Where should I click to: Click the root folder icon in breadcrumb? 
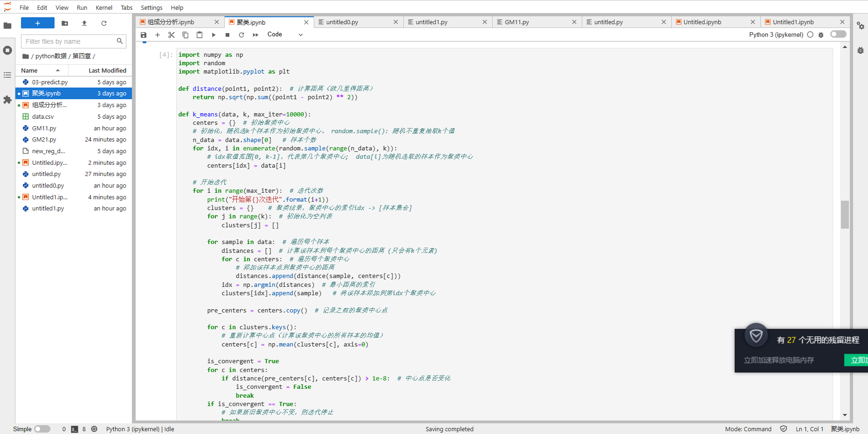pos(26,56)
